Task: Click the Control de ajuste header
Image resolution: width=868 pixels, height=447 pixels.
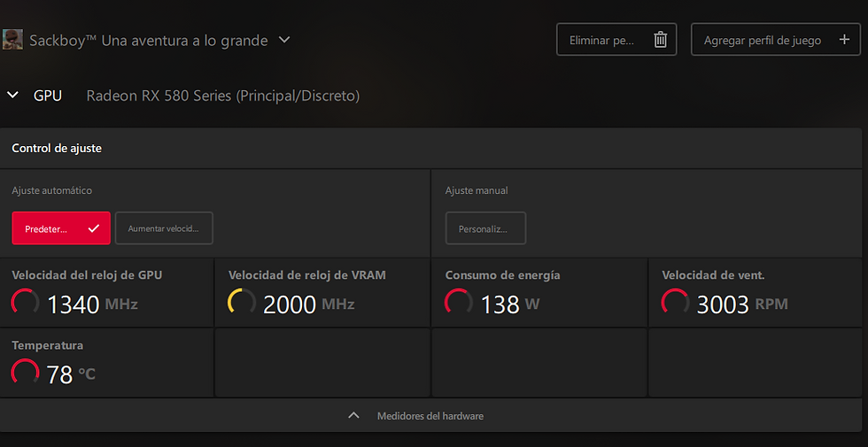Action: pos(57,149)
